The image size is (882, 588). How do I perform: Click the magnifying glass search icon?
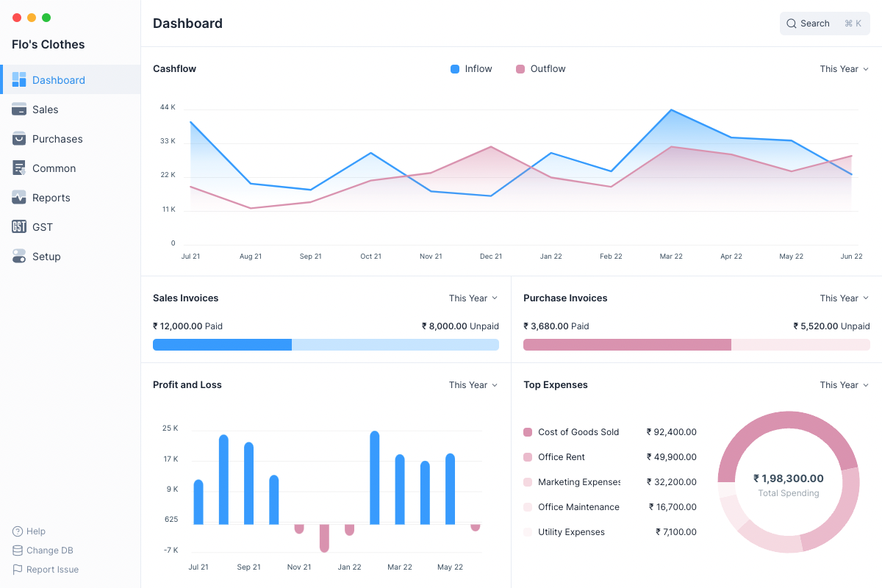coord(790,23)
